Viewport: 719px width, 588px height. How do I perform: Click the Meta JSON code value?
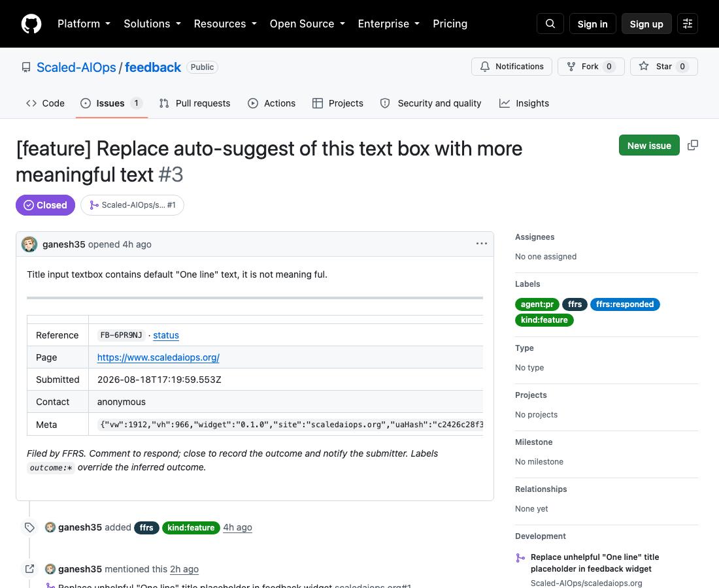coord(291,425)
